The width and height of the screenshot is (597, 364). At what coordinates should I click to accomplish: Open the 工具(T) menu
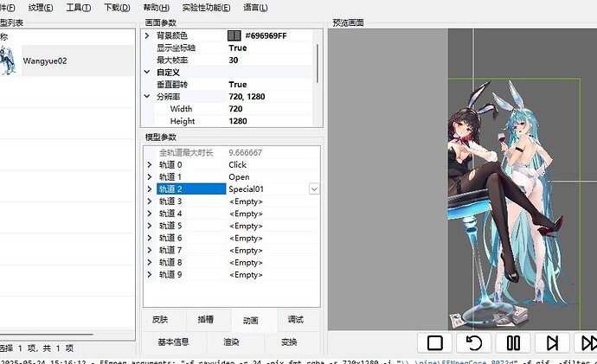79,8
